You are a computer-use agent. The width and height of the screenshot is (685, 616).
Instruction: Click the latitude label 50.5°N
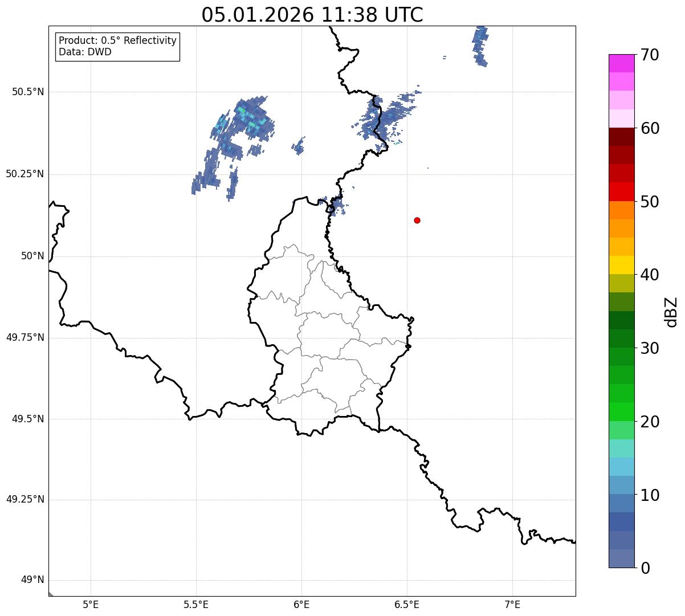[28, 92]
